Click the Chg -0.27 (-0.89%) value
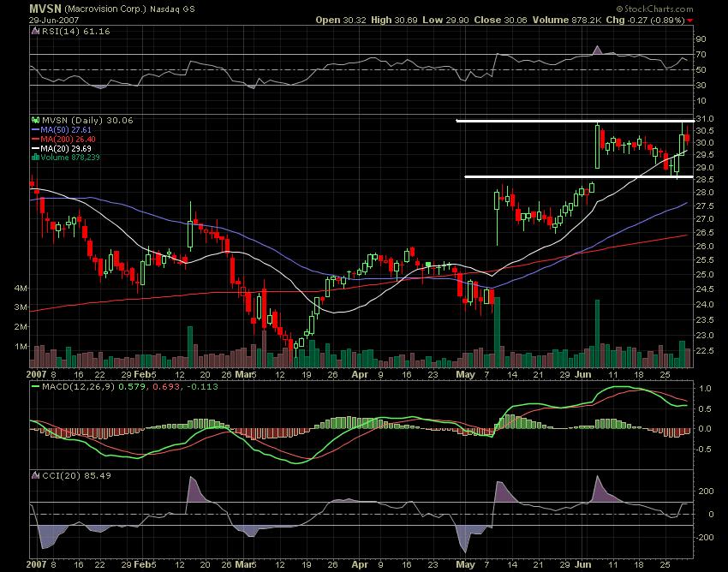Image resolution: width=728 pixels, height=572 pixels. pyautogui.click(x=645, y=20)
